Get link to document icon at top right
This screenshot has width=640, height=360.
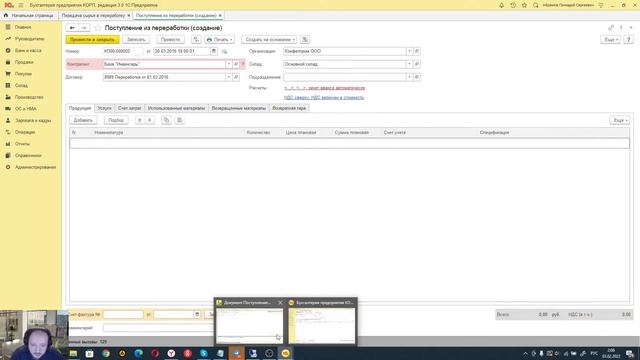(611, 27)
